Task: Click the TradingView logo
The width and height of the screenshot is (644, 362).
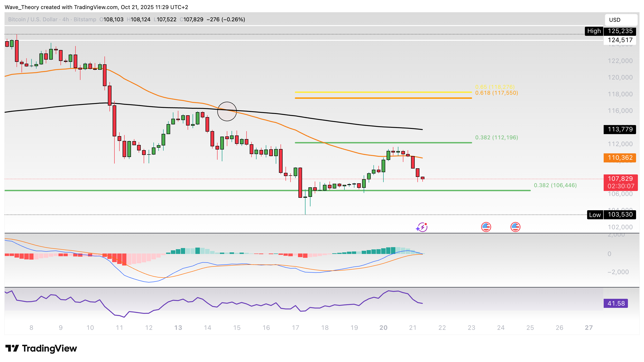Action: (x=41, y=348)
